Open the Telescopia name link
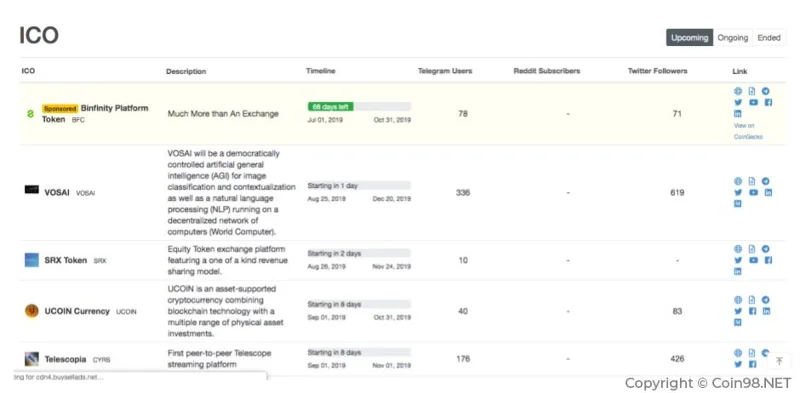Image resolution: width=800 pixels, height=393 pixels. pyautogui.click(x=65, y=359)
